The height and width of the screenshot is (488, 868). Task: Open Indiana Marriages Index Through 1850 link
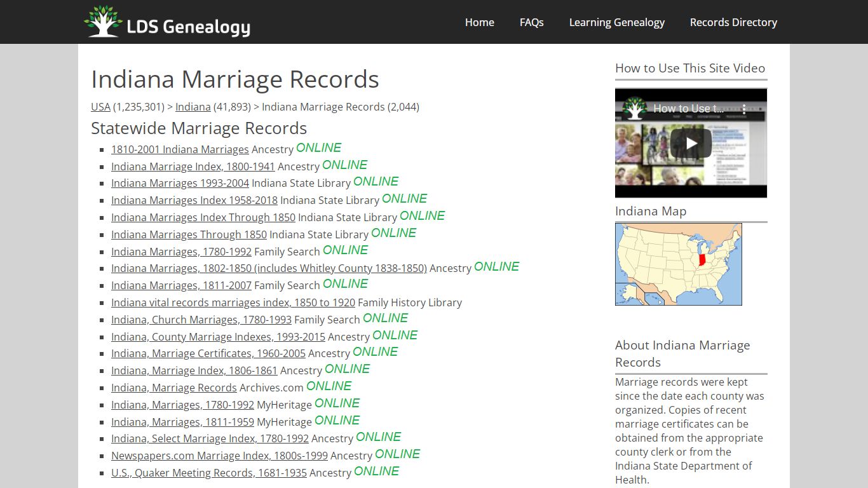tap(203, 217)
